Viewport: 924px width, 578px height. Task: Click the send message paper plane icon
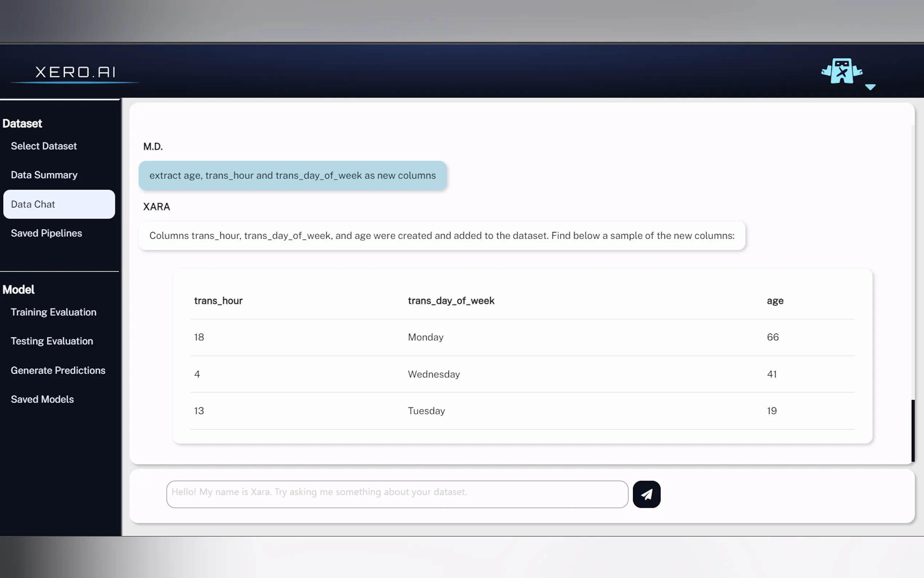click(646, 494)
